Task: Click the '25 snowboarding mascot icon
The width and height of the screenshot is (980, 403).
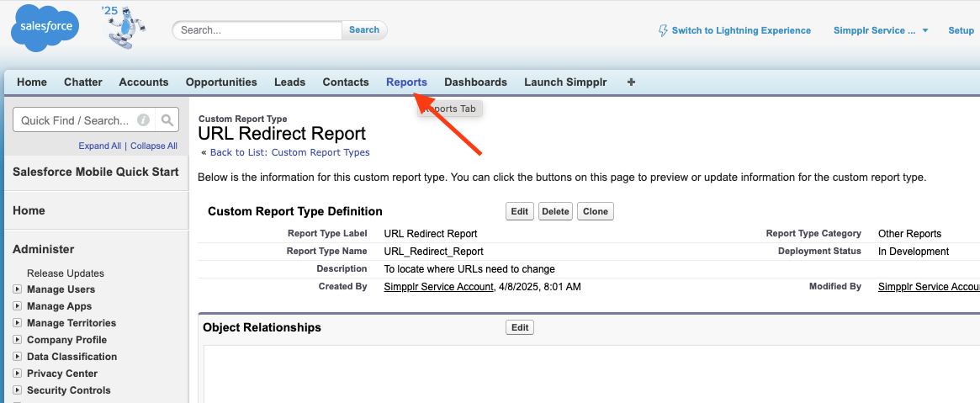Action: [x=125, y=28]
